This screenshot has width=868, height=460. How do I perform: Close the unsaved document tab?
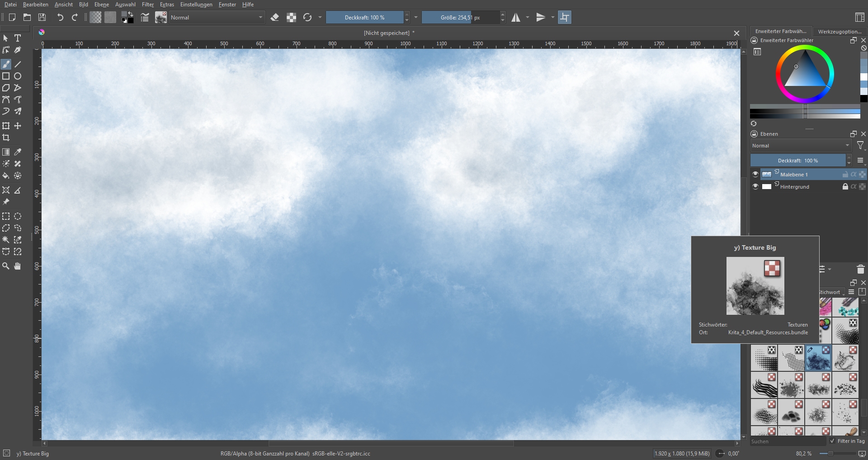click(x=736, y=33)
